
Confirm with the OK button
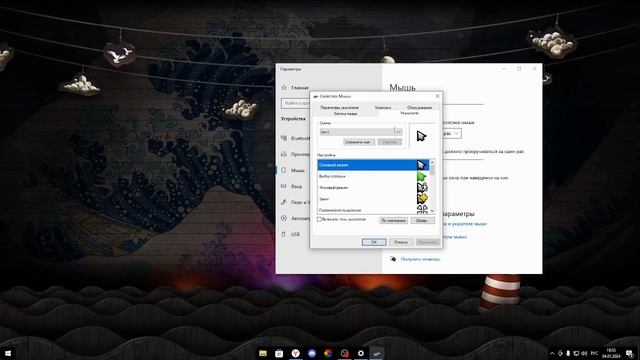click(374, 242)
